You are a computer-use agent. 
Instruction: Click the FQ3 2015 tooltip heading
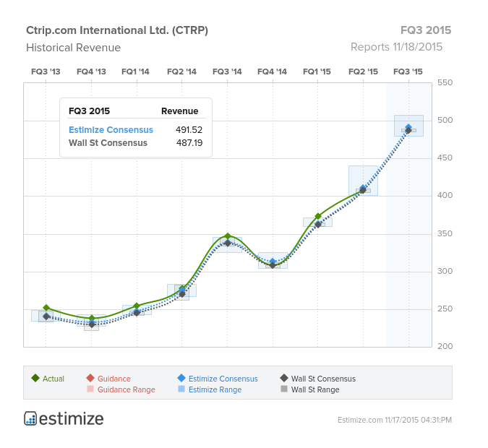coord(89,111)
